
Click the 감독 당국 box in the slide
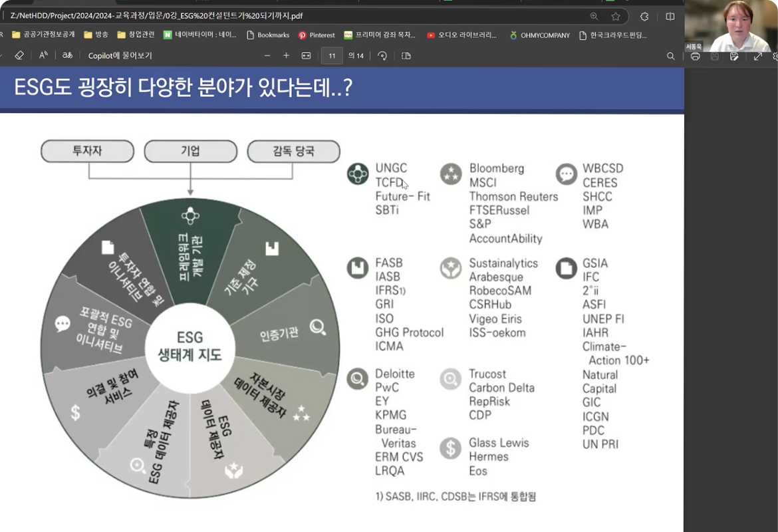[x=294, y=151]
